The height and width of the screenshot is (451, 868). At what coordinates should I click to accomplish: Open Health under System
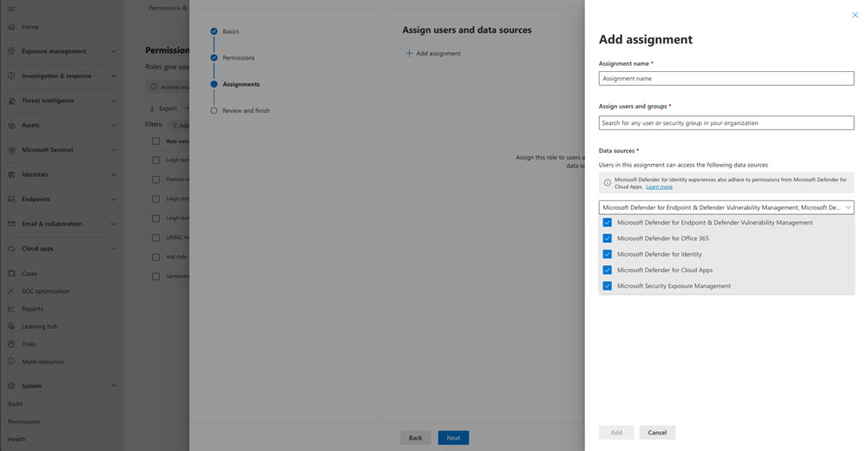tap(16, 440)
